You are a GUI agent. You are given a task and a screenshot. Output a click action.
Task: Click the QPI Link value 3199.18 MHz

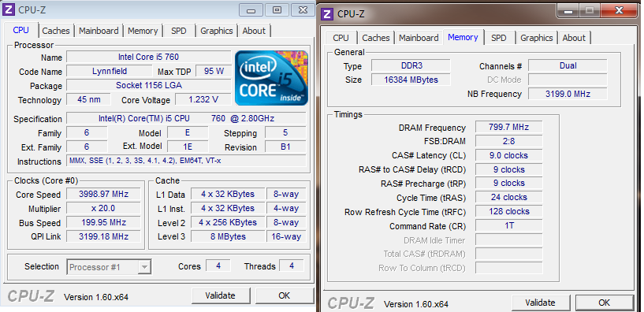pyautogui.click(x=103, y=237)
